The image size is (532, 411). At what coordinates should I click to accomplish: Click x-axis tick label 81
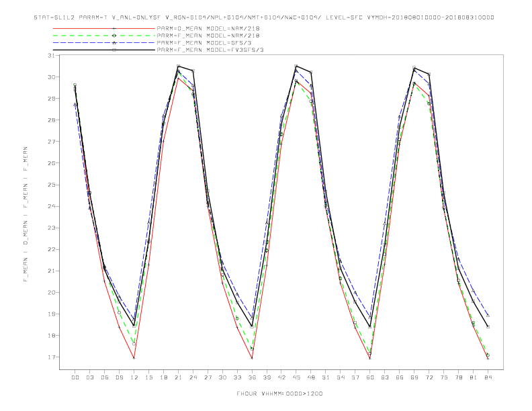pos(474,377)
